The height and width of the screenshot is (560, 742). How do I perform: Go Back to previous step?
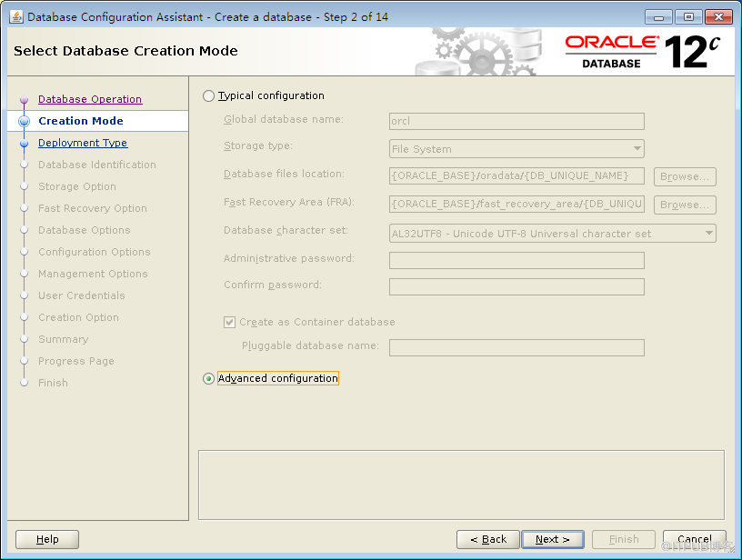[488, 539]
